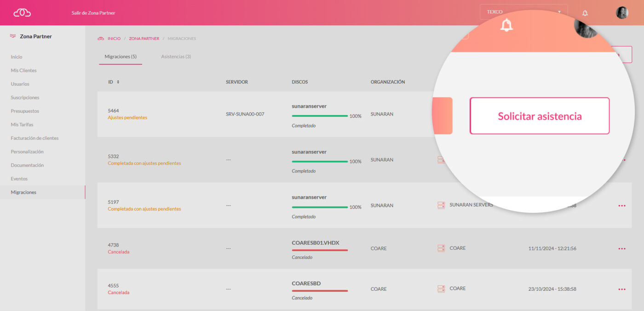Click Completada con ajustes pendientes in row 5332
The width and height of the screenshot is (644, 311).
[x=144, y=163]
